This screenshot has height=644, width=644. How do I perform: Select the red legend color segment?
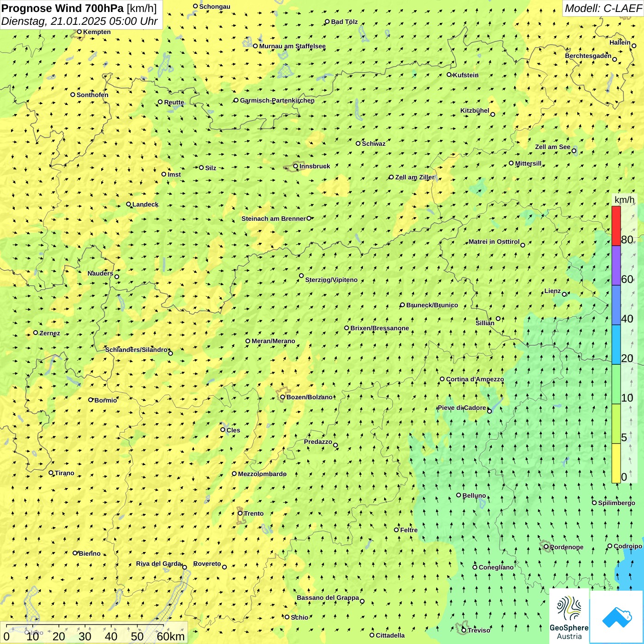tap(616, 226)
